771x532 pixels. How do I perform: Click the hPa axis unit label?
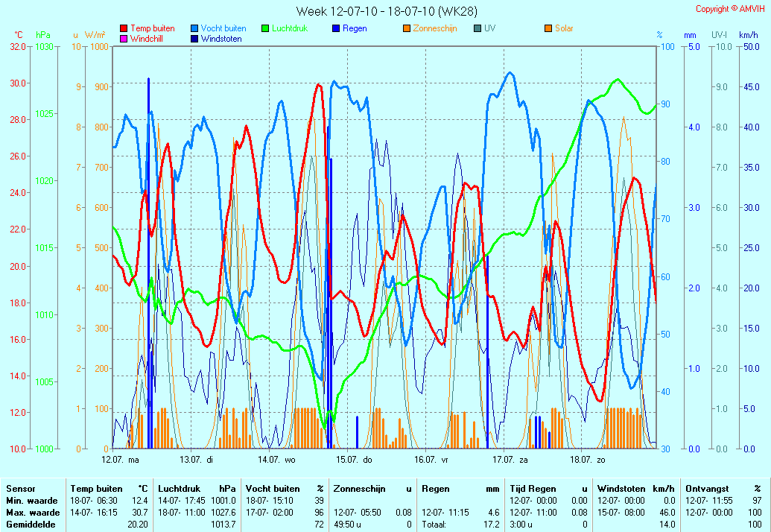[x=42, y=35]
